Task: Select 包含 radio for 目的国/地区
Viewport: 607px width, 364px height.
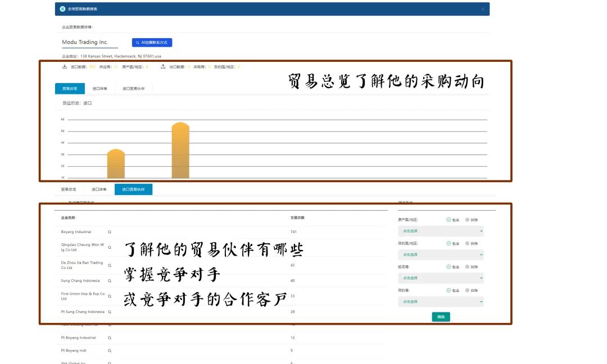Action: 449,243
